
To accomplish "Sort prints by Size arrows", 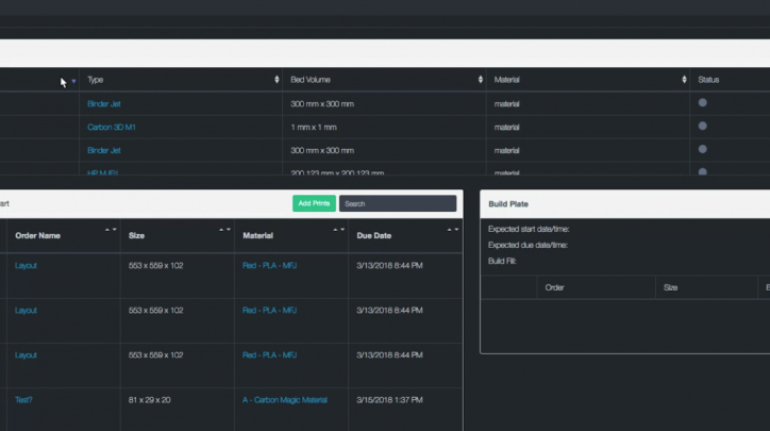I will point(224,230).
